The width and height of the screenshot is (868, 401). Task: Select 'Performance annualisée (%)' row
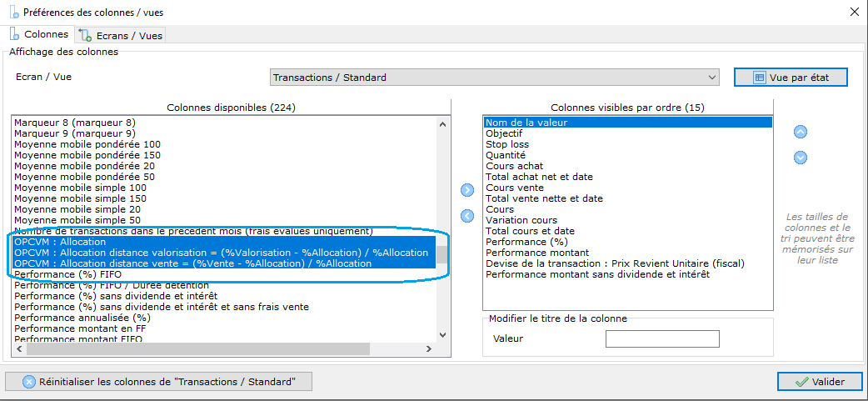click(x=224, y=318)
